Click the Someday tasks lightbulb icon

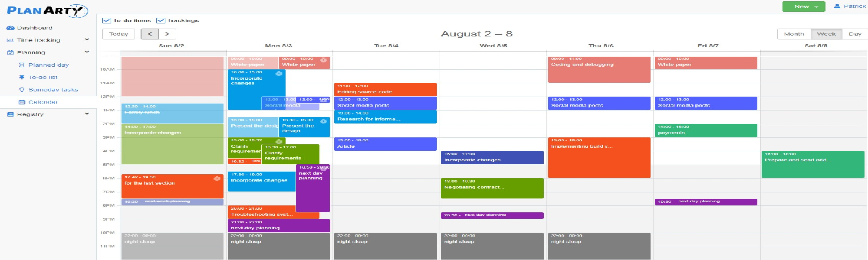(22, 90)
